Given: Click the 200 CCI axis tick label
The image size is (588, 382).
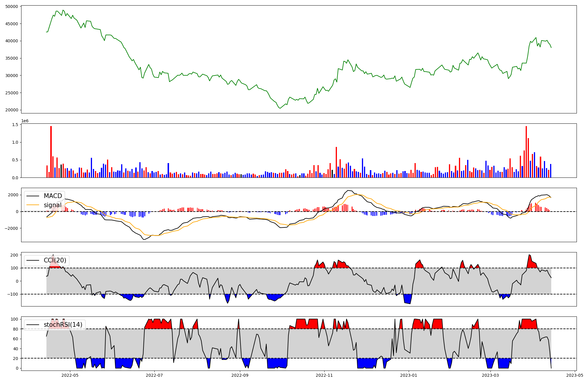Looking at the screenshot, I should coord(15,255).
